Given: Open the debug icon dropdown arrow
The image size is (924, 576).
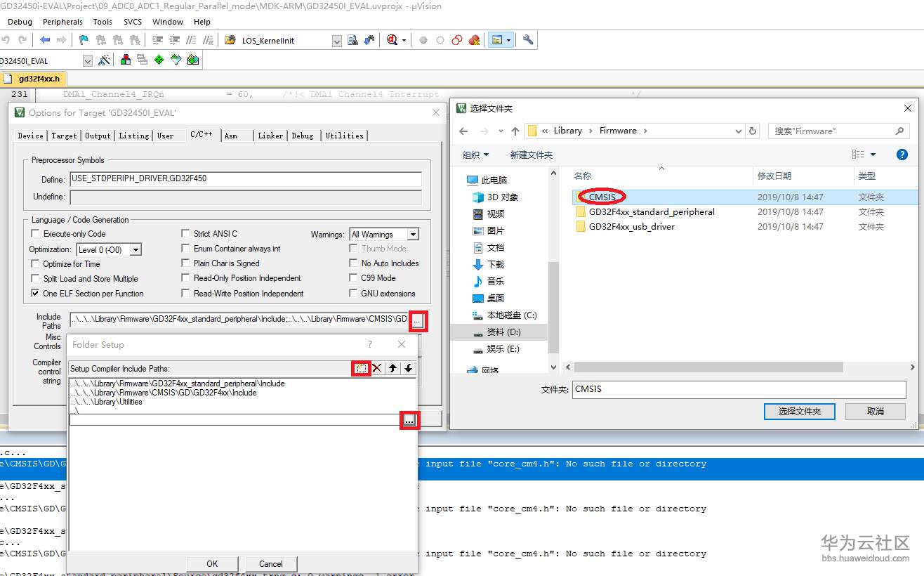Looking at the screenshot, I should tap(404, 40).
